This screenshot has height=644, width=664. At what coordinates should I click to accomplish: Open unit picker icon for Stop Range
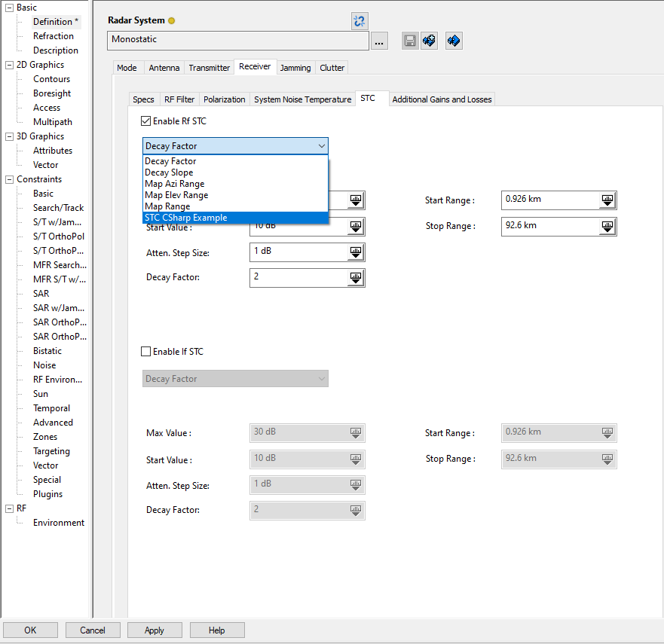point(607,226)
